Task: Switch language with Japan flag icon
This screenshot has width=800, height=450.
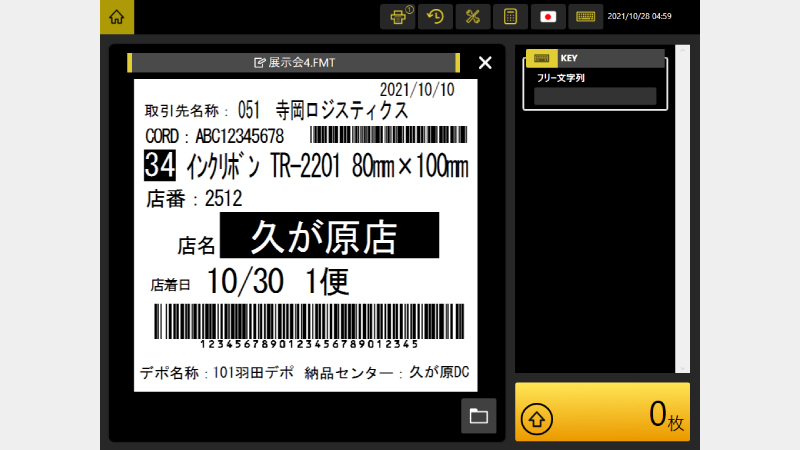Action: [548, 17]
